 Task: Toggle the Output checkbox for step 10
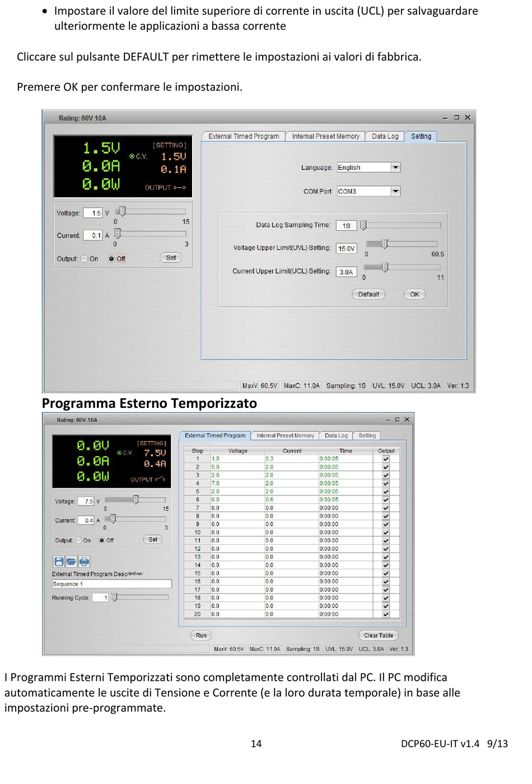coord(386,532)
